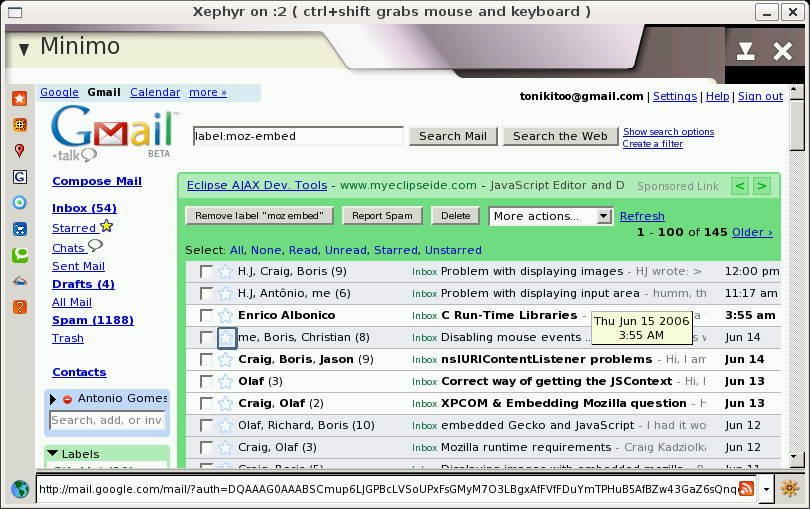The width and height of the screenshot is (810, 509).
Task: Star the Craig, Olaf (2) conversation
Action: [225, 404]
